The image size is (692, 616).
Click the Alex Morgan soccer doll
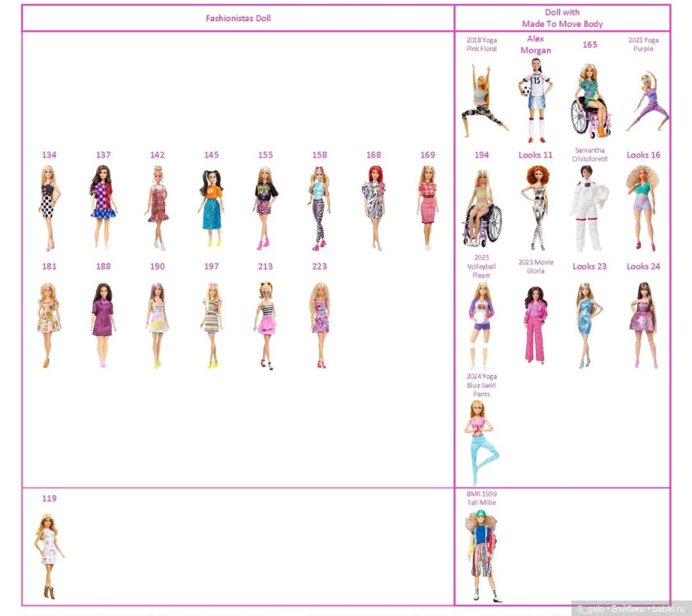536,99
